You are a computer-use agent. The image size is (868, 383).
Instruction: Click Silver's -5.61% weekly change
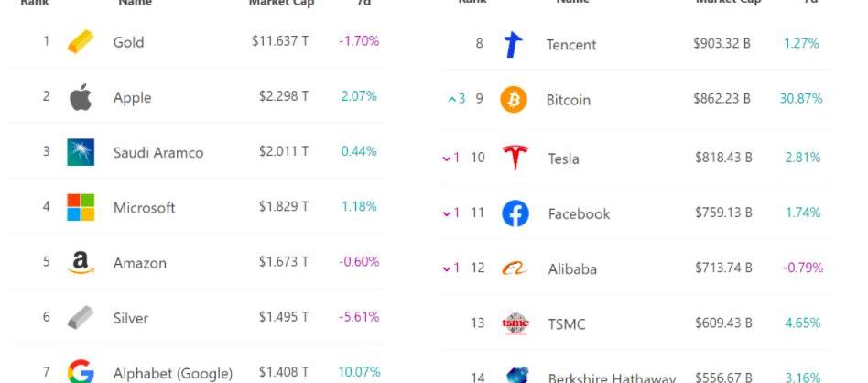(x=359, y=317)
